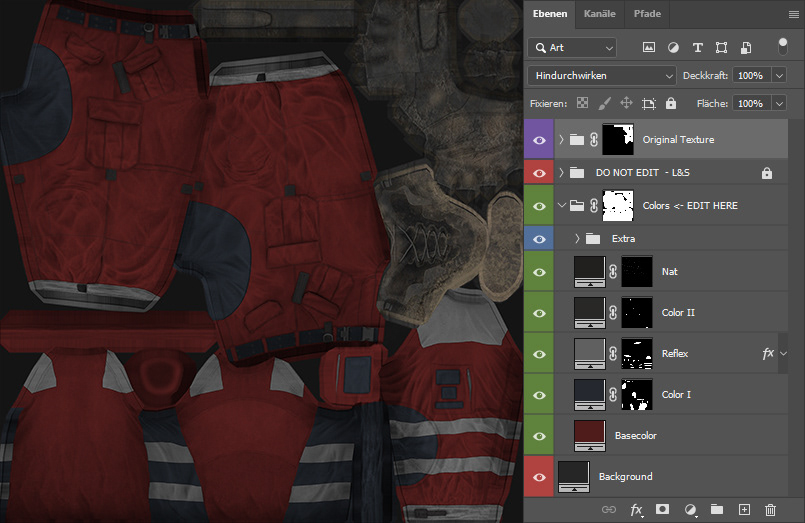This screenshot has height=523, width=805.
Task: Click mask link icon on Original Texture
Action: [594, 139]
